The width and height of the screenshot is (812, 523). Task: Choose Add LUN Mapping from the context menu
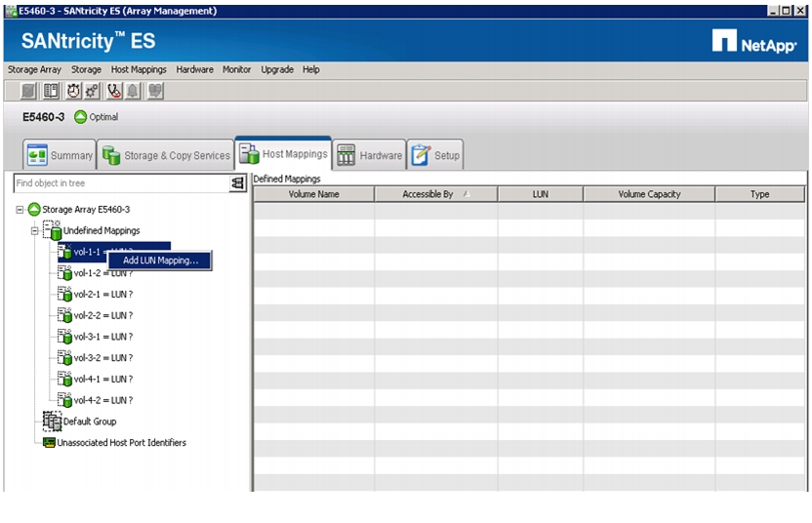point(160,261)
